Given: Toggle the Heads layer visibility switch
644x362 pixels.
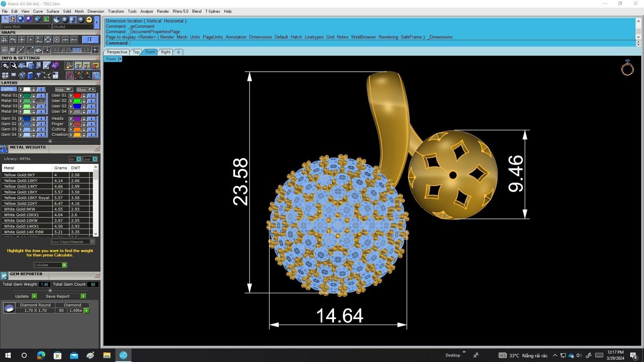Looking at the screenshot, I should point(91,118).
